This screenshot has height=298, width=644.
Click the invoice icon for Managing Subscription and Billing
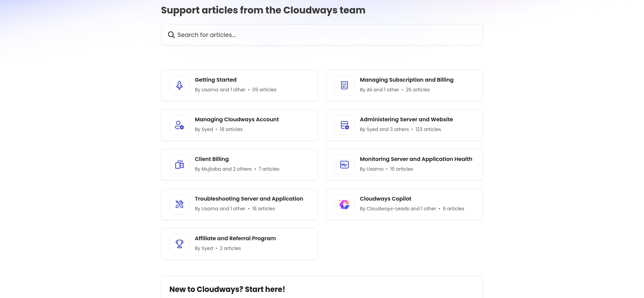[x=344, y=85]
